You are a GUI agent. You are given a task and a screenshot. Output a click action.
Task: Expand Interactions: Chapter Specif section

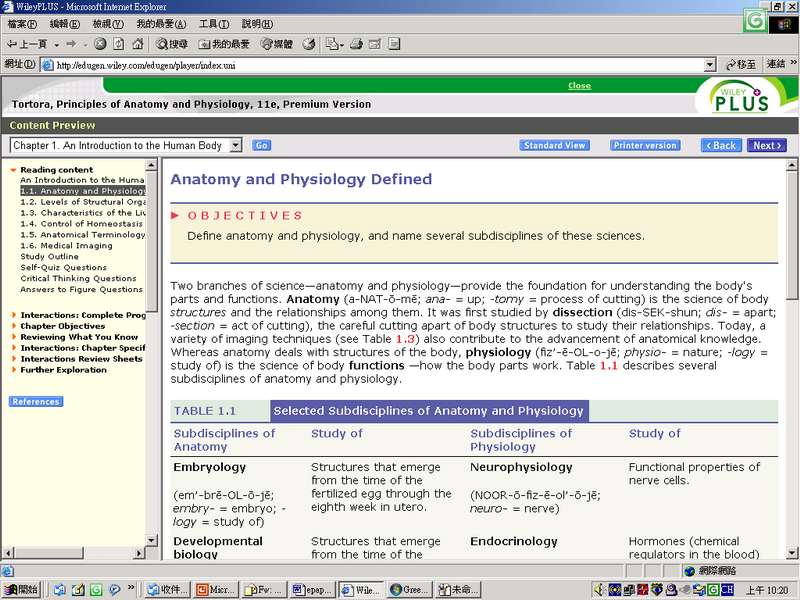tap(14, 348)
